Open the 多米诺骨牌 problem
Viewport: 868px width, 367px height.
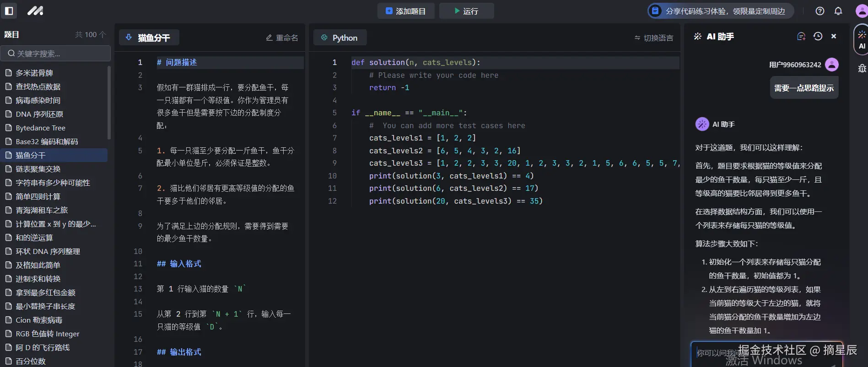coord(34,73)
